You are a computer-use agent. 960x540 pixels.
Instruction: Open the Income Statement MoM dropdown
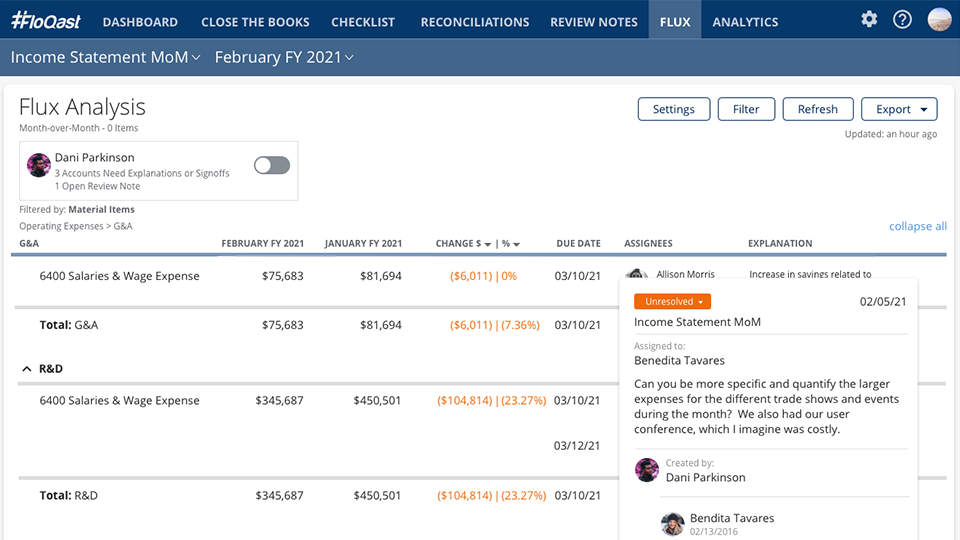[105, 58]
